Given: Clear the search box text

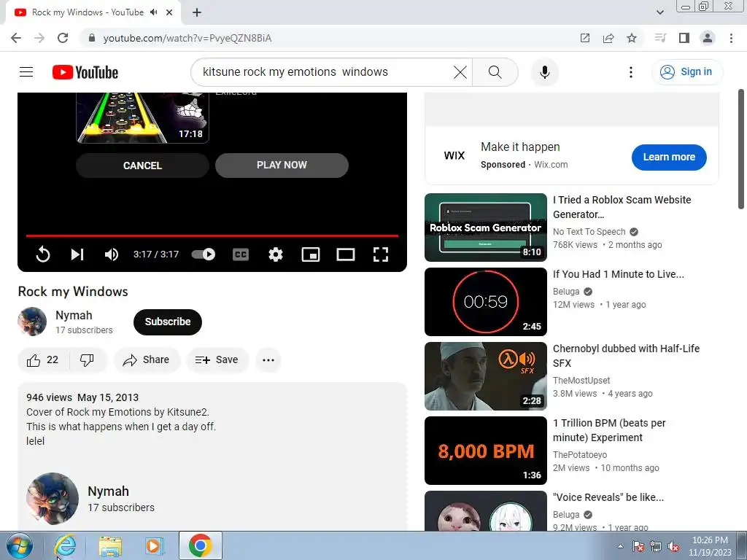Looking at the screenshot, I should tap(460, 72).
